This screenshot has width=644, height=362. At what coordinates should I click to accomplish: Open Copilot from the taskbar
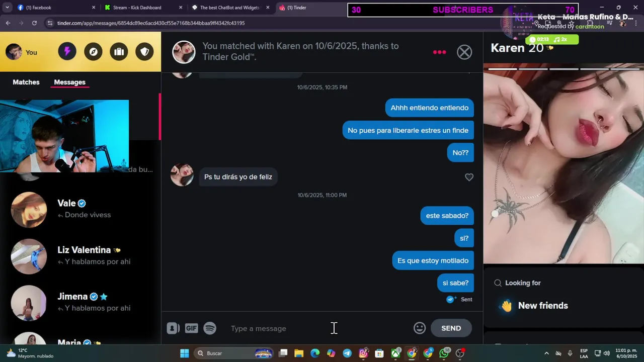tap(331, 353)
